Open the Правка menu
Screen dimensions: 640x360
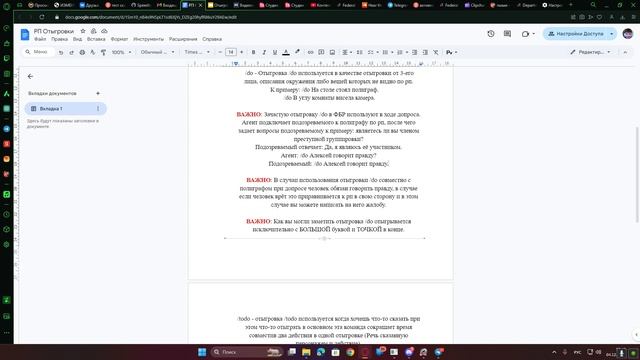(x=60, y=39)
